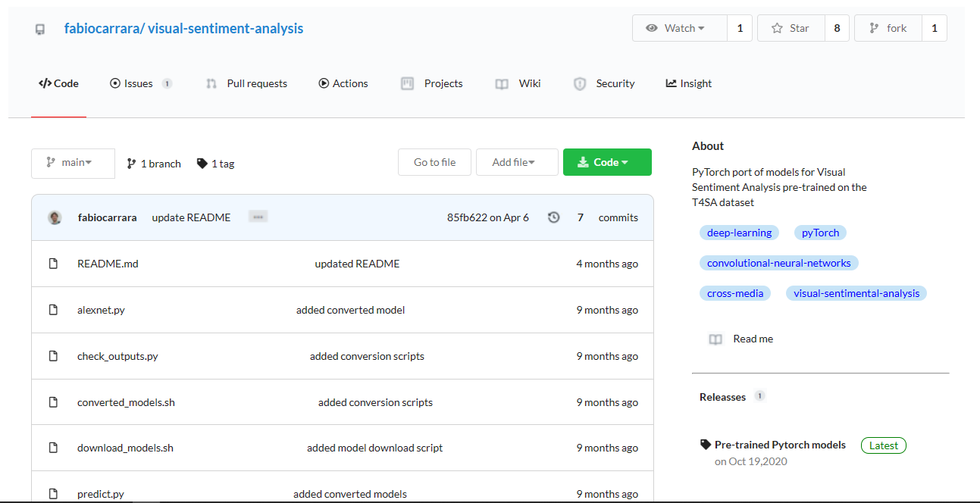
Task: Click the eye icon on Watch button
Action: pos(653,27)
